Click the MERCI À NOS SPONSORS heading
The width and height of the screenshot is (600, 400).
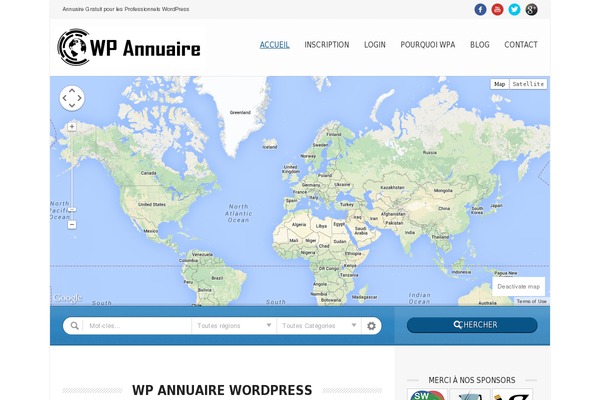coord(472,380)
